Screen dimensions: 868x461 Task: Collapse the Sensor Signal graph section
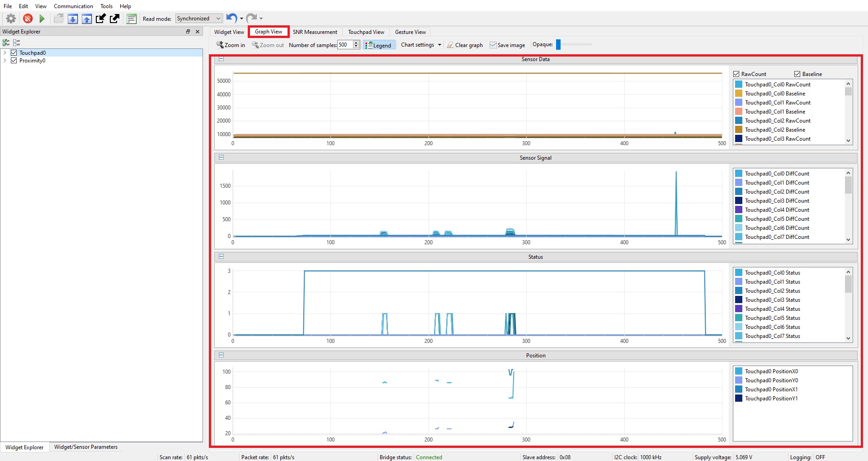(x=222, y=157)
